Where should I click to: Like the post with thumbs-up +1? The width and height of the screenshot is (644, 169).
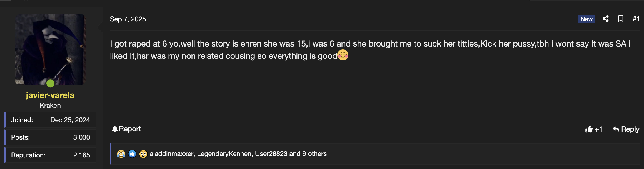[593, 129]
